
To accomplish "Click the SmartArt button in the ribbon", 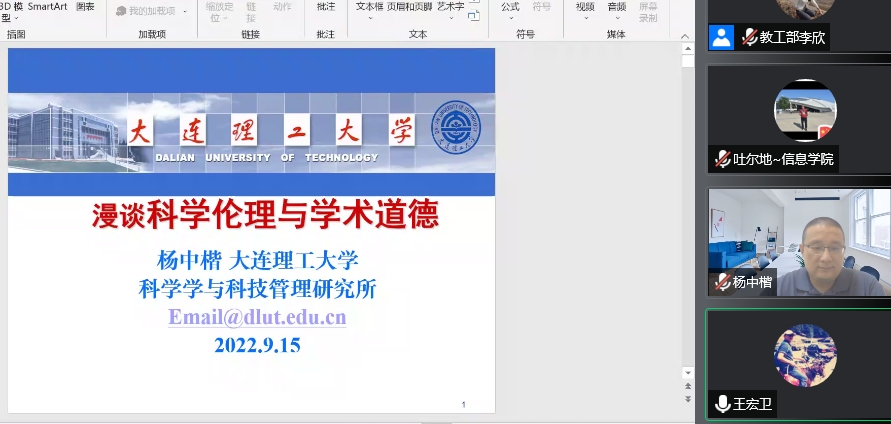I will 47,7.
